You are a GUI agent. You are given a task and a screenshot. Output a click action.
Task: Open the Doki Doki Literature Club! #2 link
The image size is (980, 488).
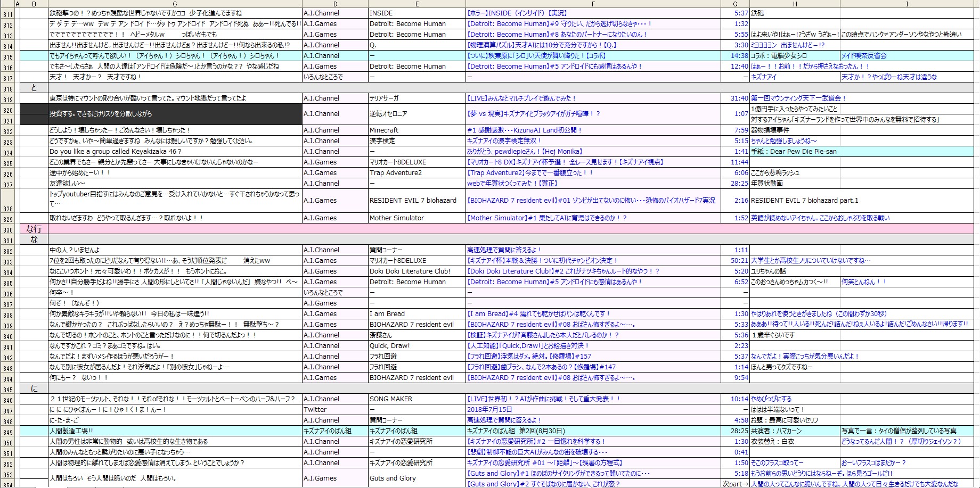pos(563,271)
